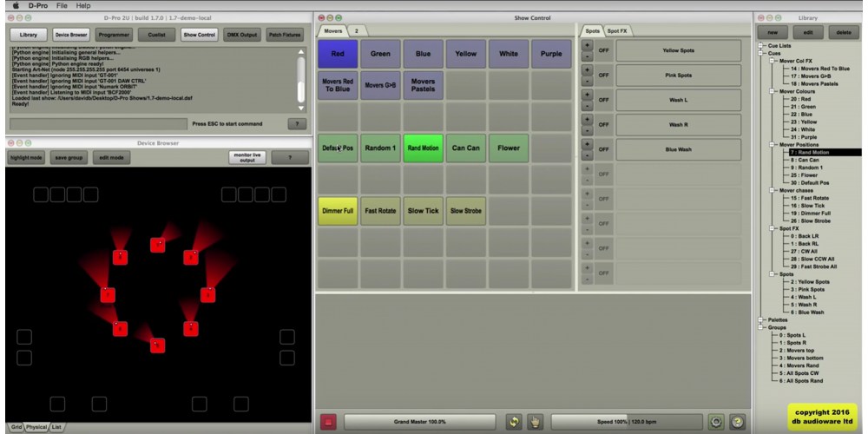This screenshot has width=868, height=434.
Task: Click the plus button for Blue Wash
Action: (x=587, y=144)
